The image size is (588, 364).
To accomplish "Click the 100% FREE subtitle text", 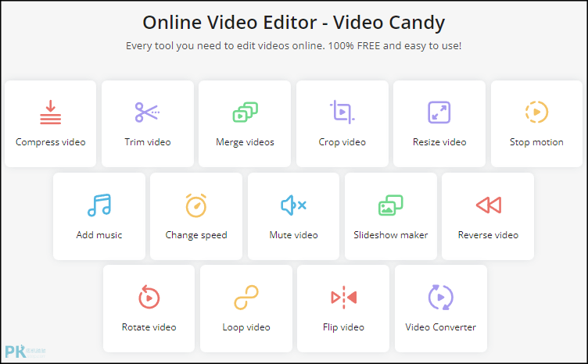I will (x=354, y=45).
